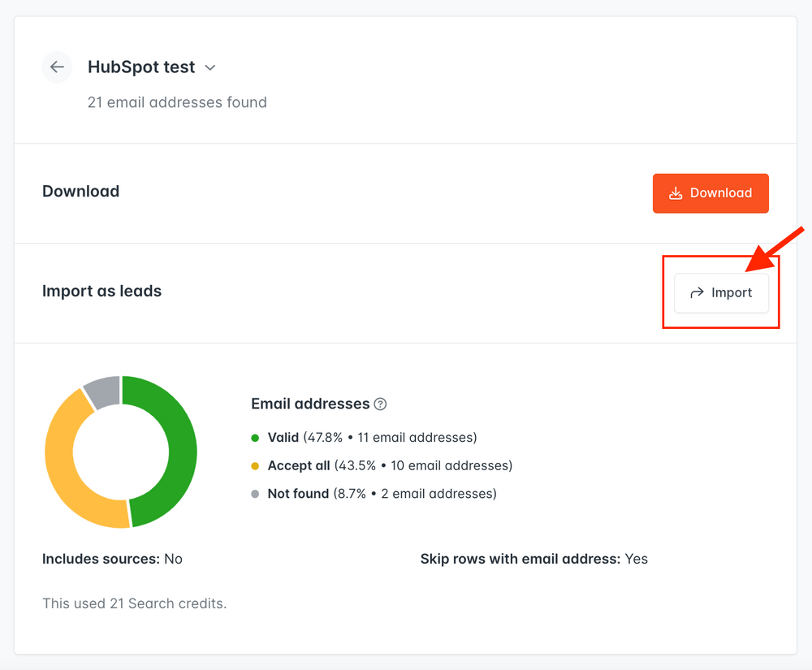Image resolution: width=812 pixels, height=670 pixels.
Task: Click the Email addresses section heading
Action: [x=311, y=404]
